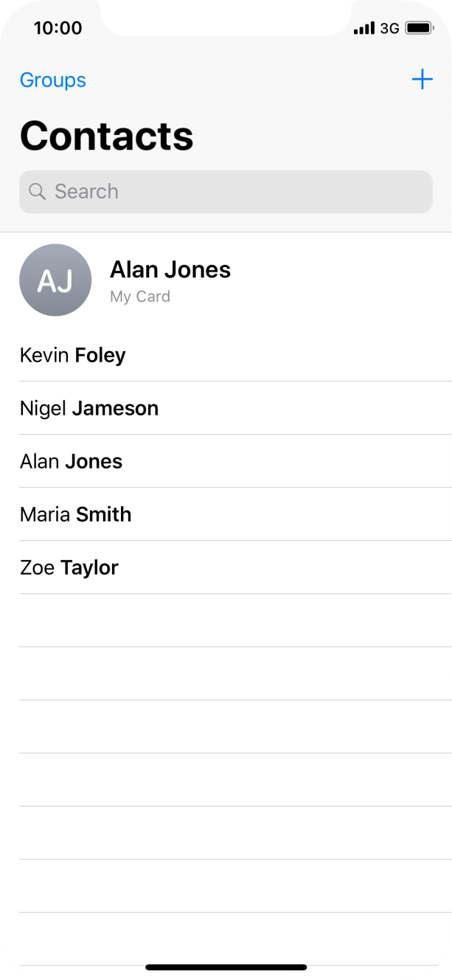Tap the Search input field
This screenshot has height=980, width=452.
(x=226, y=191)
